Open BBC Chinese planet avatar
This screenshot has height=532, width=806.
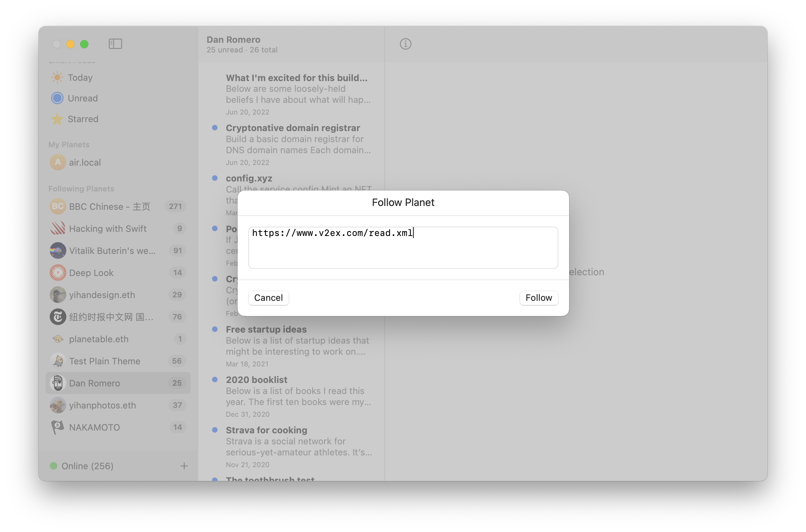pos(58,206)
